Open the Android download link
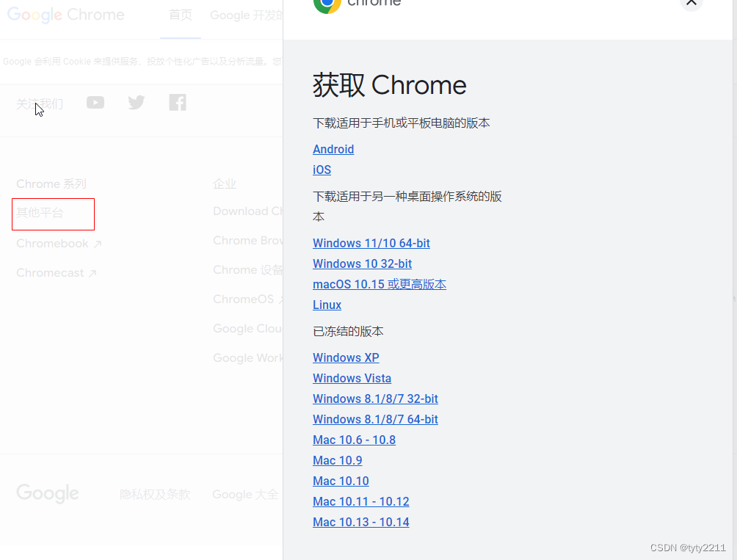This screenshot has height=560, width=737. (333, 150)
